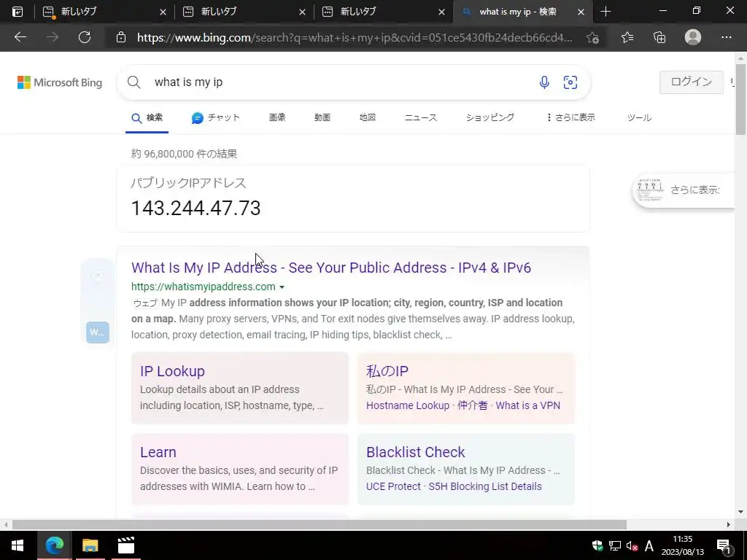Open the notification center icon
747x560 pixels.
(724, 546)
